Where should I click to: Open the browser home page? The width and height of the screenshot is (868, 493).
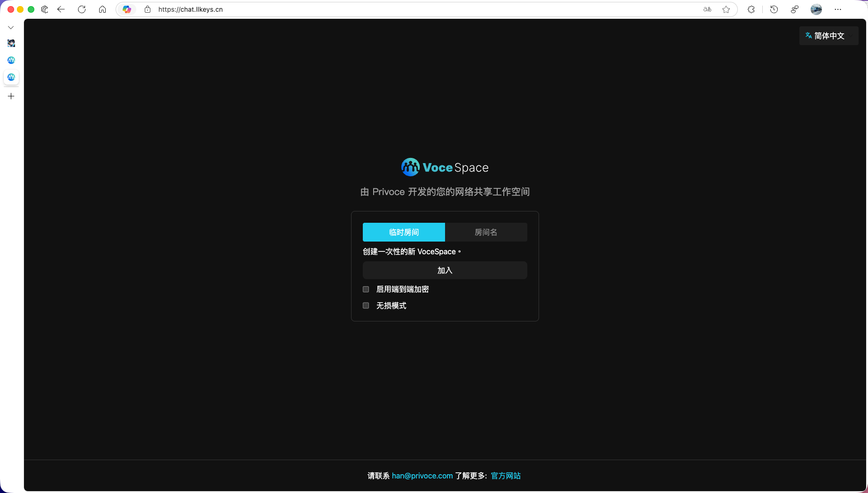(x=102, y=9)
